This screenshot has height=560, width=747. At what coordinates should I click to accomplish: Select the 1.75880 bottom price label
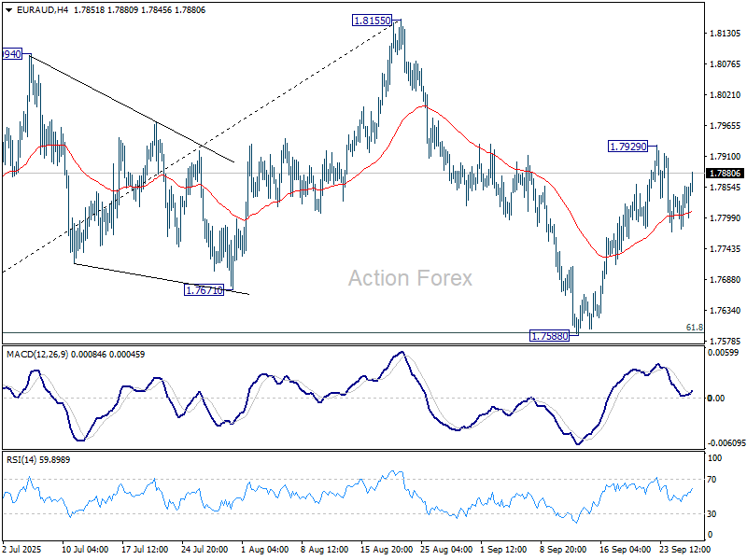[549, 335]
